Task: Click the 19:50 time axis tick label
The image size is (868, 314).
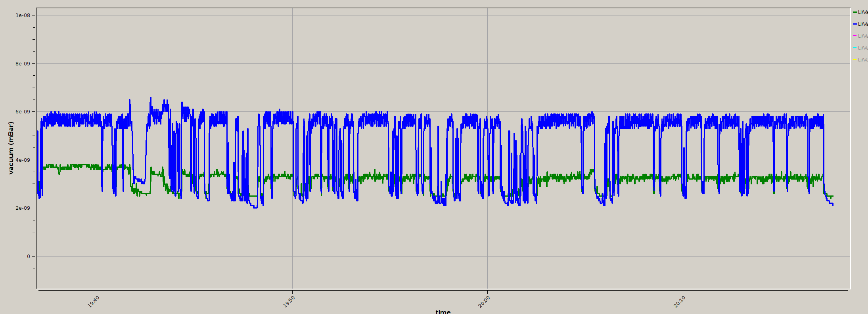Action: [289, 302]
